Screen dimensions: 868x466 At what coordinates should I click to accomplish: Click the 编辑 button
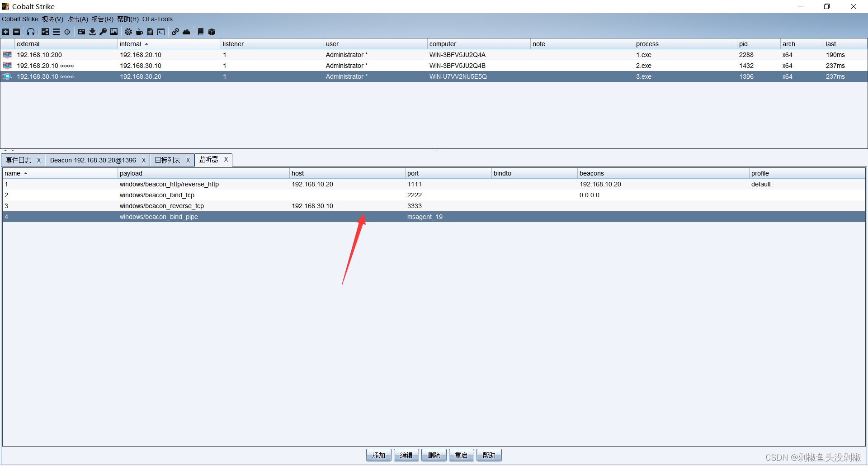pyautogui.click(x=406, y=455)
